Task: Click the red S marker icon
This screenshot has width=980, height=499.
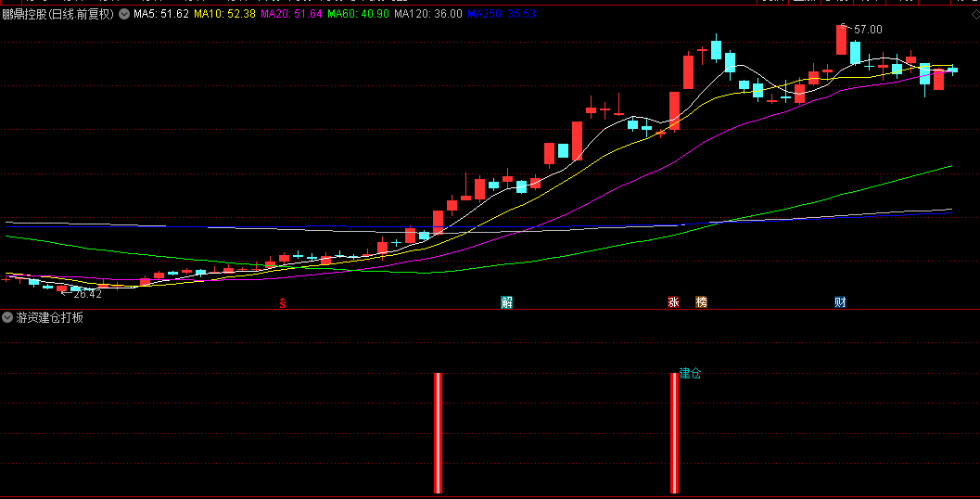Action: coord(283,304)
